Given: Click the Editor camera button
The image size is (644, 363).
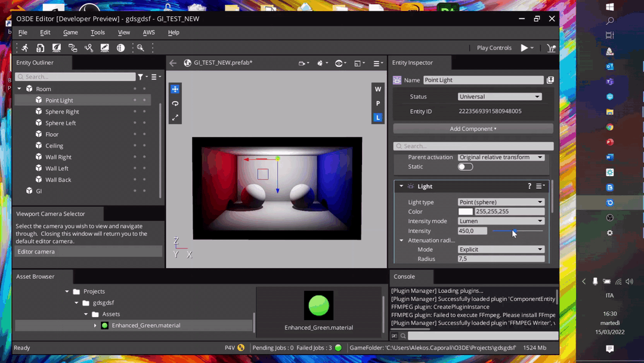Looking at the screenshot, I should [x=88, y=251].
